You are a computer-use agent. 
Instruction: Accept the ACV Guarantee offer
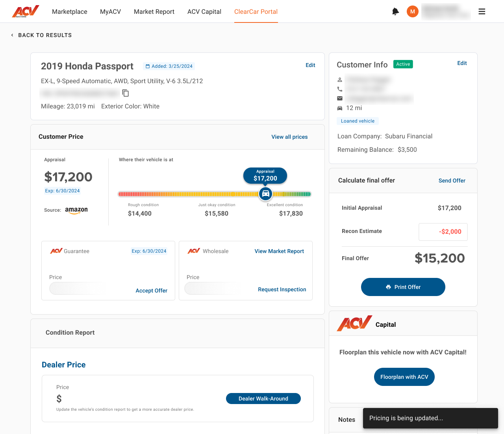pyautogui.click(x=152, y=291)
